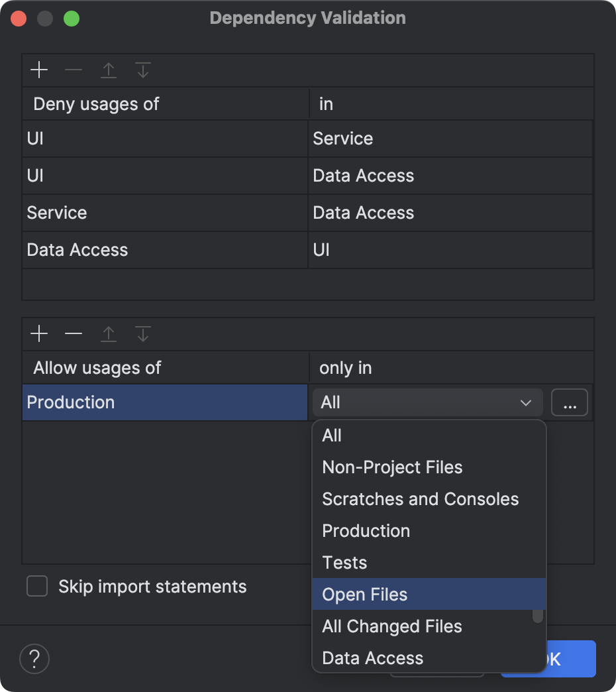
Task: Select the Data Access entry at list bottom
Action: 372,658
